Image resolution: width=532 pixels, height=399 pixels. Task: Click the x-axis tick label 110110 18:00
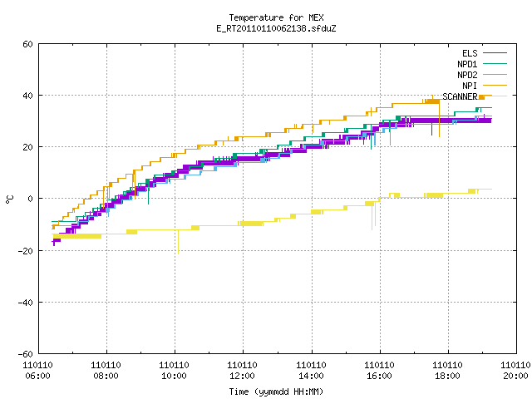point(448,371)
